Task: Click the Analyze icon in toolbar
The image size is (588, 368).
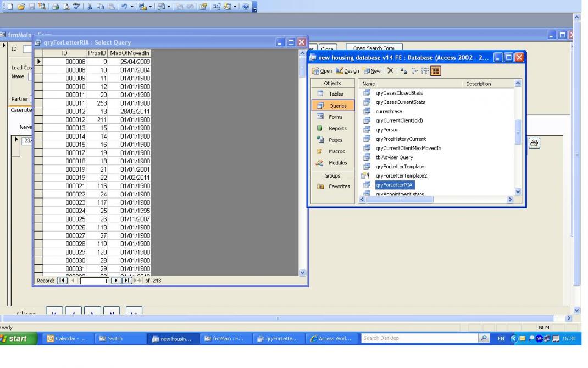Action: 161,7
